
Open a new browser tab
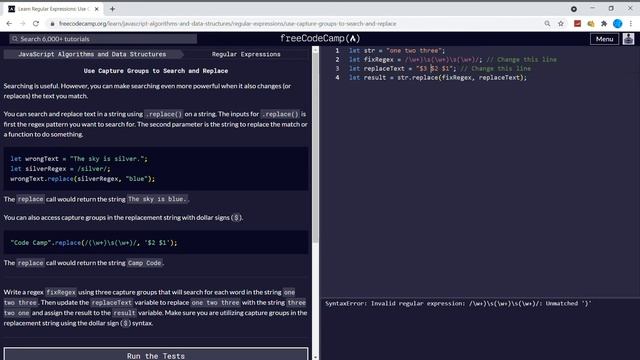pyautogui.click(x=112, y=9)
